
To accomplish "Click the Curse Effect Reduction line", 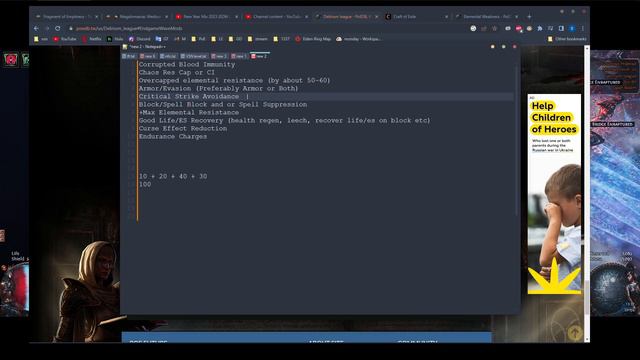I will 183,129.
